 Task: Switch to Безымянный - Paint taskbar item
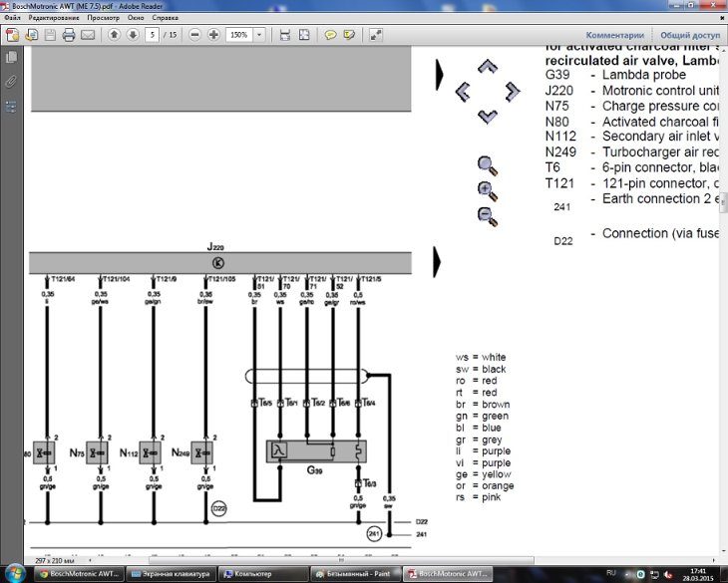355,574
